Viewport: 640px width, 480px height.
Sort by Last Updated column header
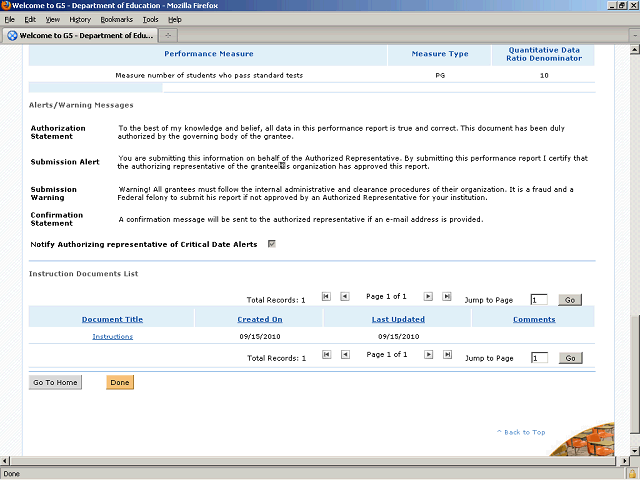(398, 320)
